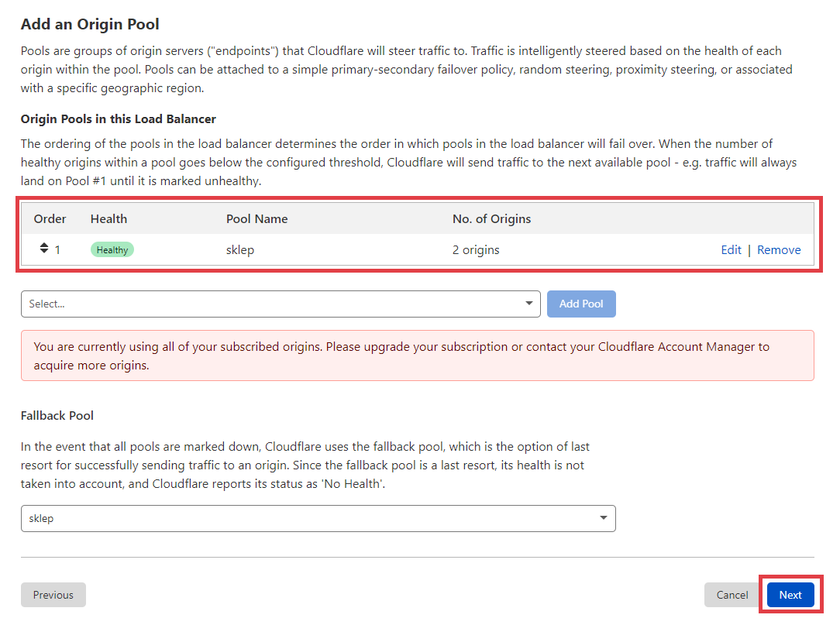Open the Select... pool combo box
This screenshot has height=625, width=840.
[x=279, y=304]
